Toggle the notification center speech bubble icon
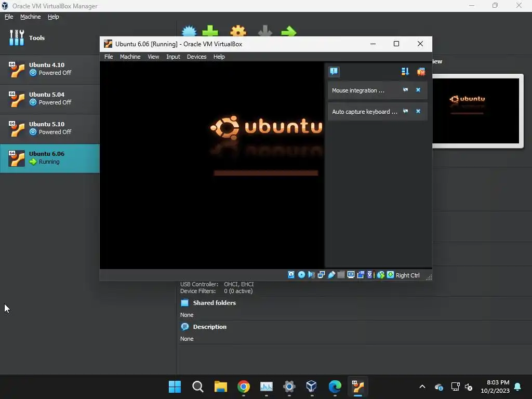The image size is (532, 399). [334, 71]
